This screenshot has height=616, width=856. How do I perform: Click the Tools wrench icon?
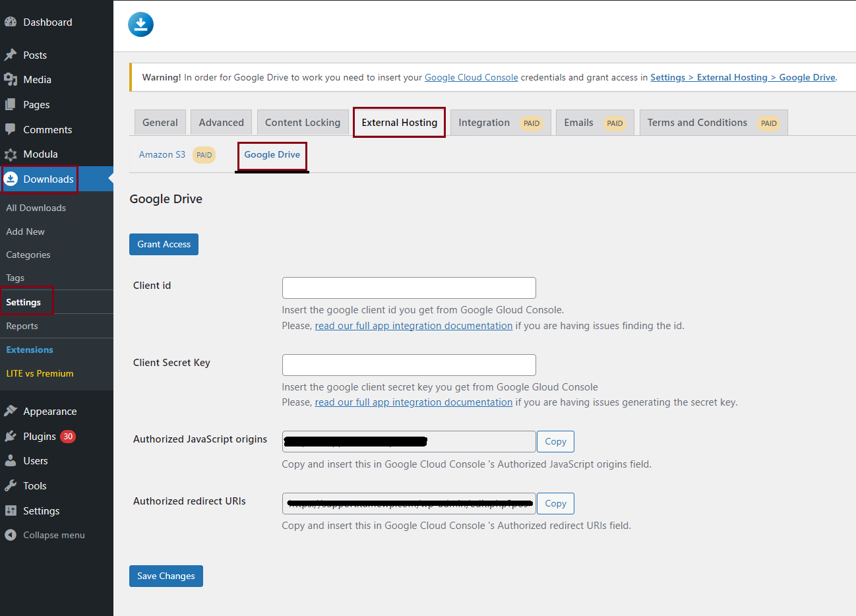click(11, 485)
